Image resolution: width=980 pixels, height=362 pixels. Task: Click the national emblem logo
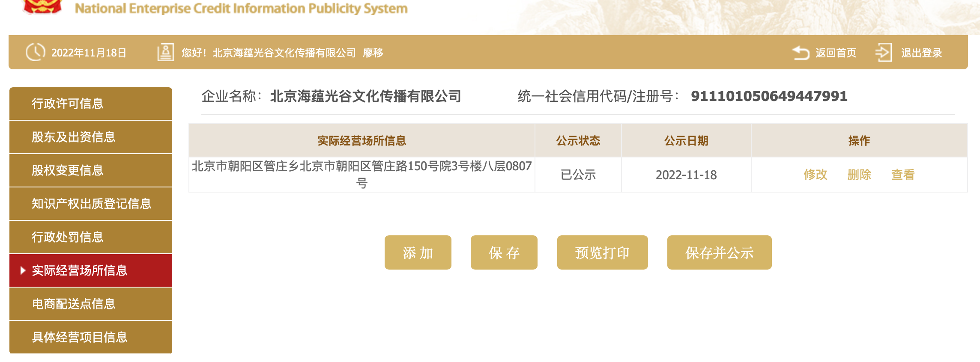(42, 6)
